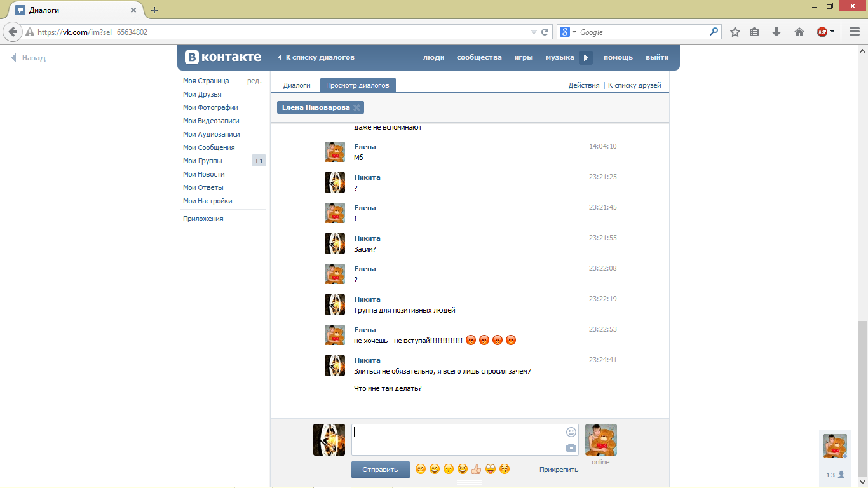Go to the browser home page icon
The height and width of the screenshot is (488, 868).
[799, 32]
